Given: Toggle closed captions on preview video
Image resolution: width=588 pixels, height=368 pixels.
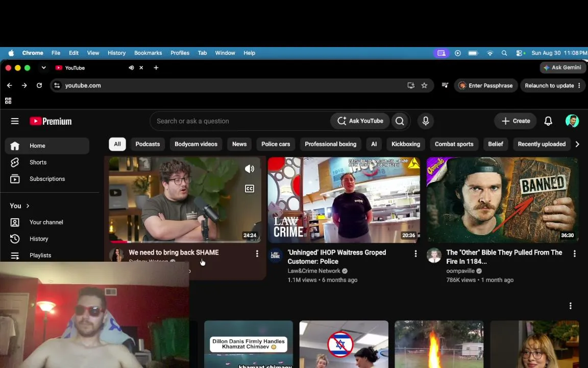Looking at the screenshot, I should [250, 189].
